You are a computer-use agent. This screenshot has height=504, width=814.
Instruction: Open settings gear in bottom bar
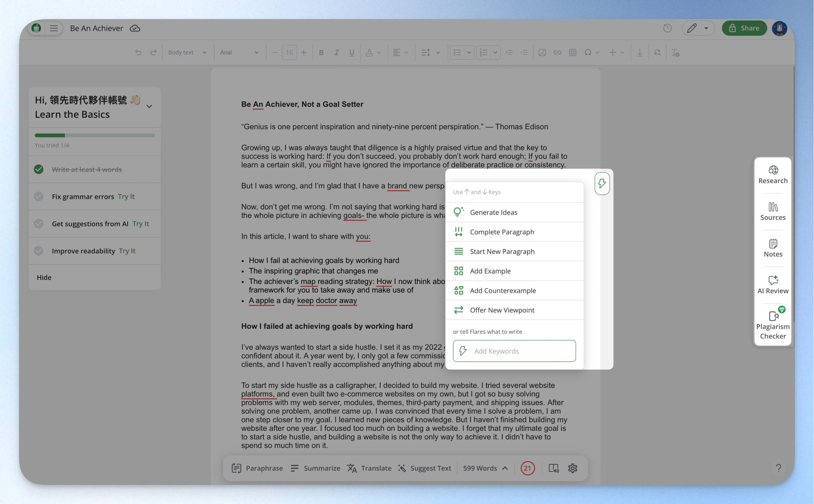click(572, 468)
